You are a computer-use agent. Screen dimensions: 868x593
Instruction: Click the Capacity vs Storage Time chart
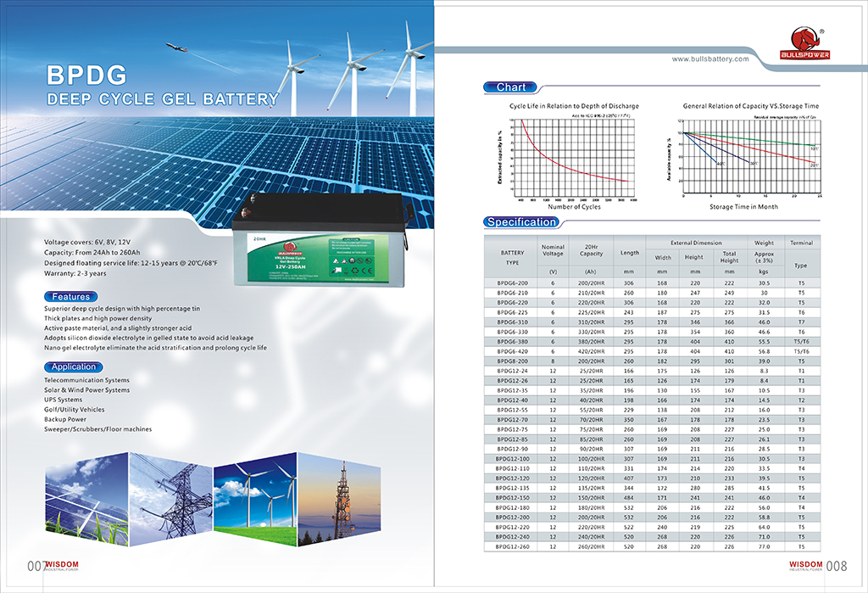(x=743, y=157)
